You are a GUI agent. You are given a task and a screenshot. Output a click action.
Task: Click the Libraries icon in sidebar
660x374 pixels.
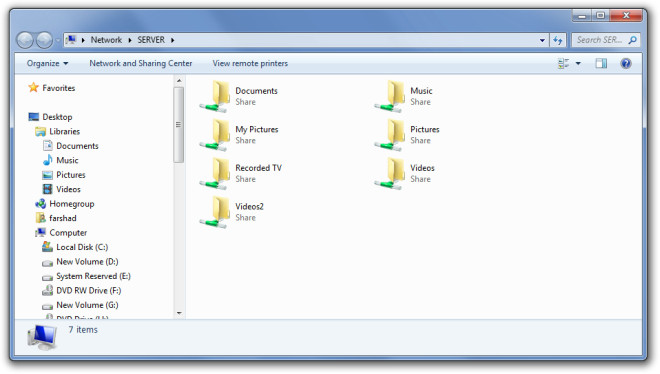point(40,131)
